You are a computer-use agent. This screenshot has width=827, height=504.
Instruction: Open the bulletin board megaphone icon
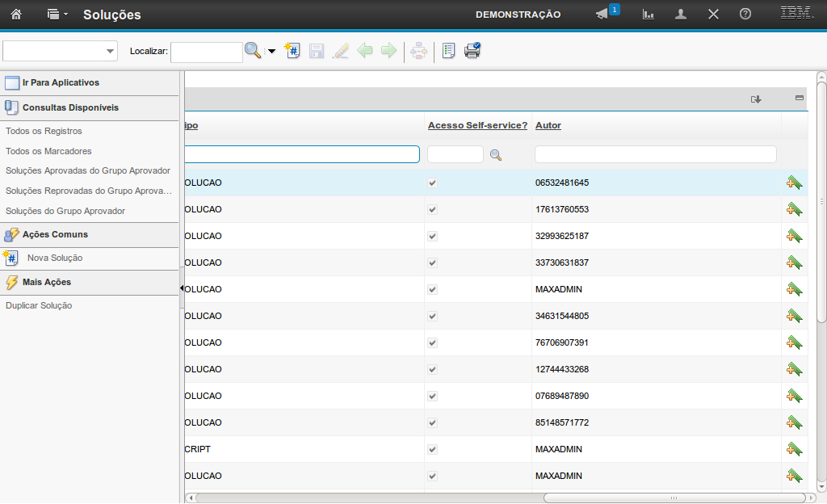pos(602,15)
